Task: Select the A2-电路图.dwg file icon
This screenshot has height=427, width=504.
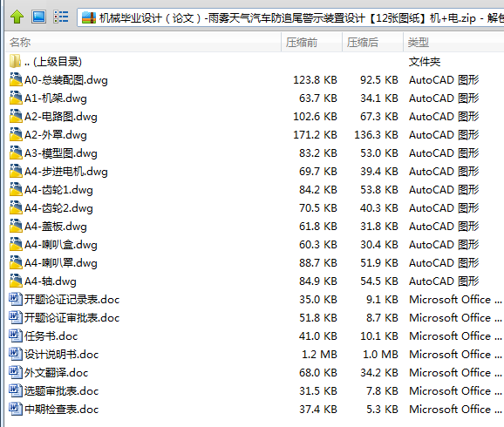Action: 16,116
